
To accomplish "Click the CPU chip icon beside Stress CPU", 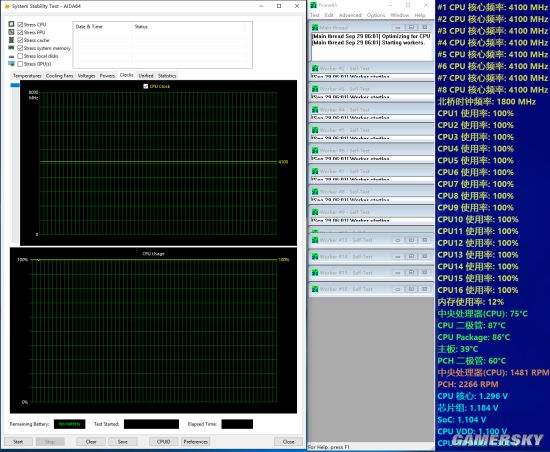I will click(11, 24).
